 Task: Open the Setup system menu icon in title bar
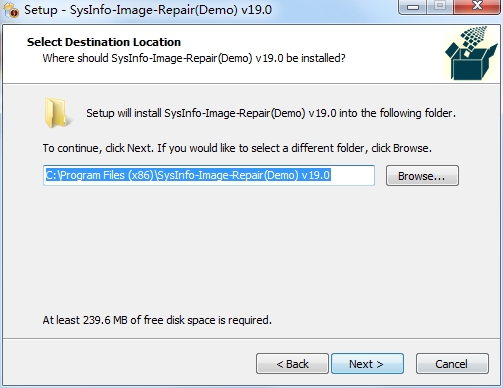click(11, 10)
